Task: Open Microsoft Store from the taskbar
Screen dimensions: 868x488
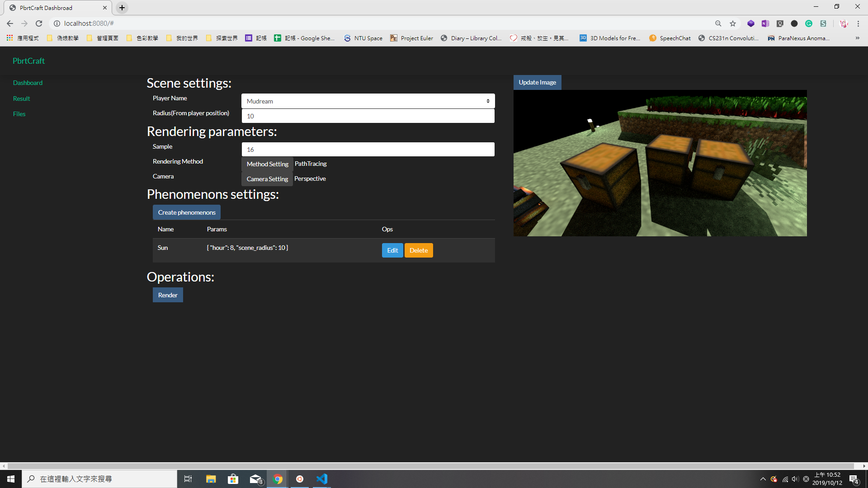Action: [233, 479]
